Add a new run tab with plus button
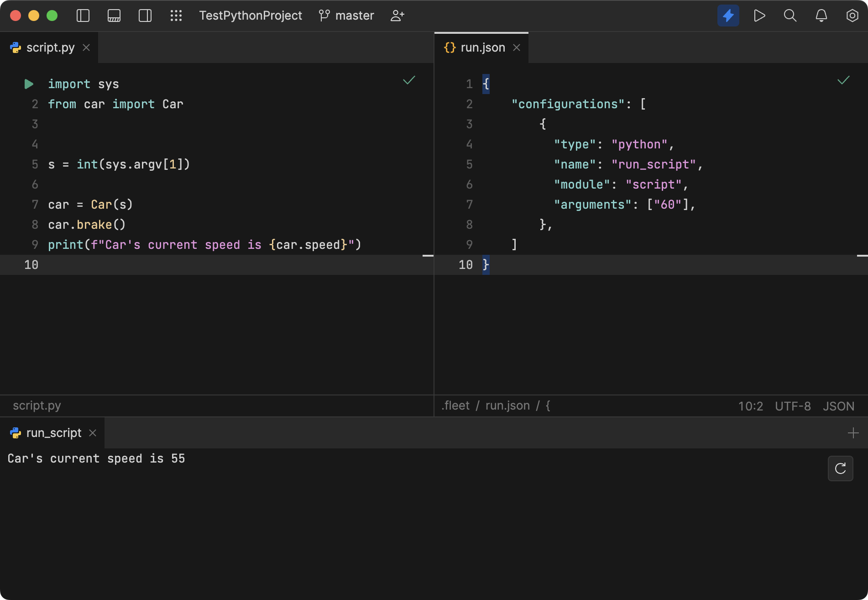 point(854,432)
